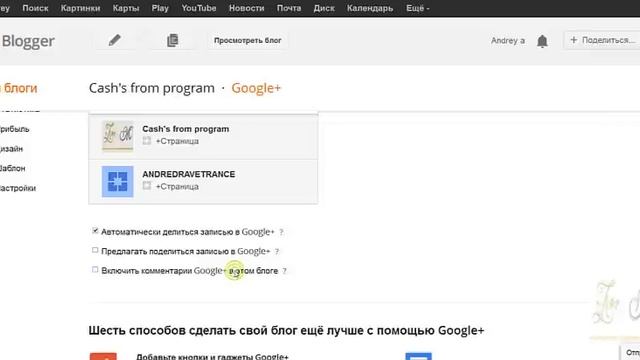640x360 pixels.
Task: Open Дизайн in the left sidebar
Action: pyautogui.click(x=11, y=149)
